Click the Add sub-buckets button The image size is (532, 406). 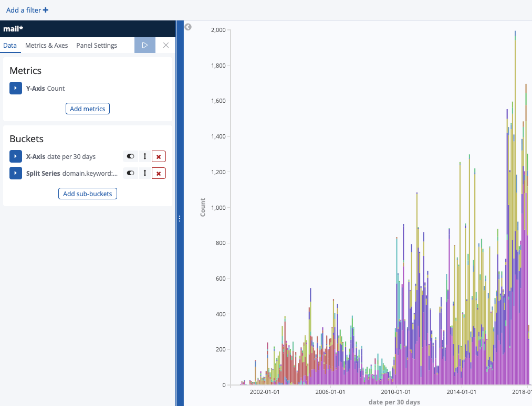[88, 194]
